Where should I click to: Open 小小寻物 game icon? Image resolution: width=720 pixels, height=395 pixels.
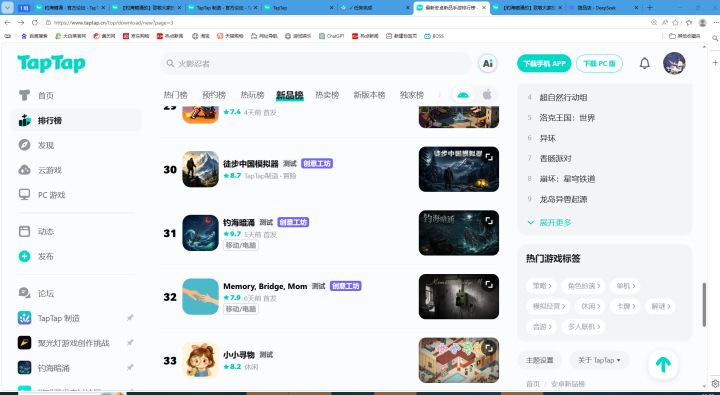[x=201, y=360]
